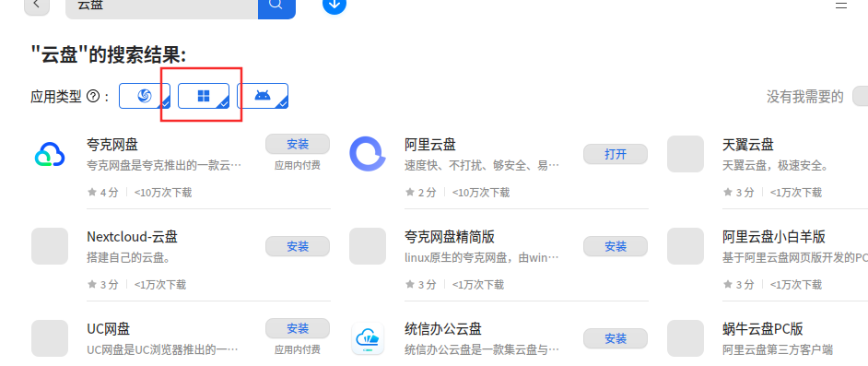Screen dimensions: 868x366
Task: Click the 阿里云盘小白羊版 placeholder icon
Action: (686, 246)
